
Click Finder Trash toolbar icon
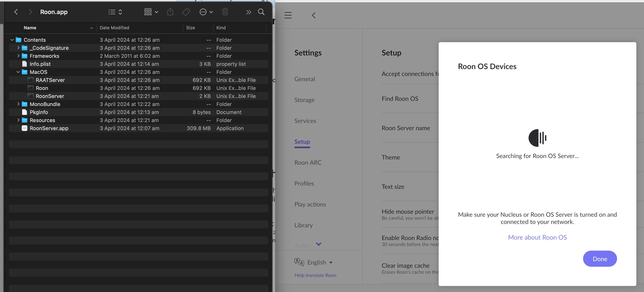pyautogui.click(x=225, y=12)
